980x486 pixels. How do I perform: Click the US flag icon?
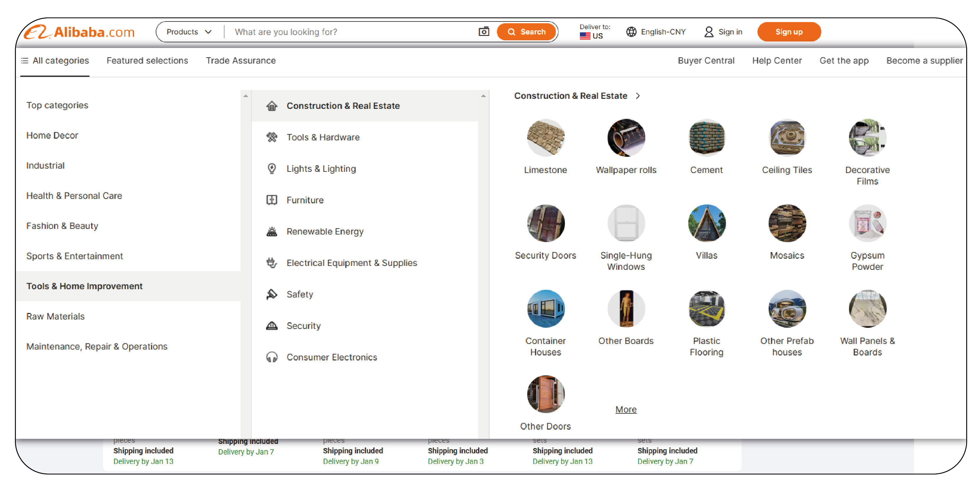coord(585,36)
